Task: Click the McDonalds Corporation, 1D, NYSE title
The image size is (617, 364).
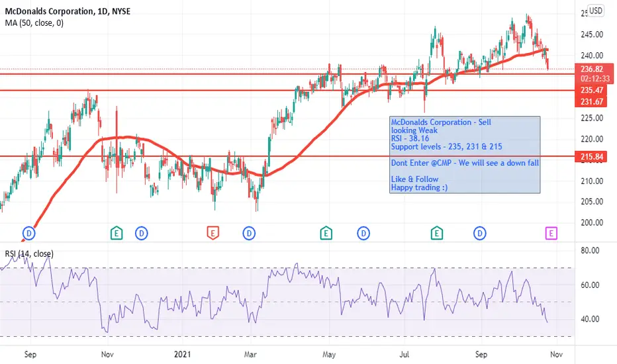Action: point(68,11)
